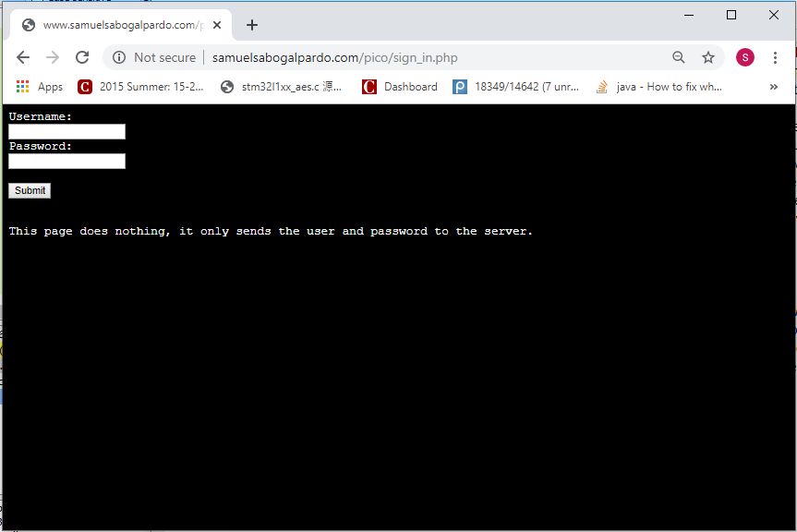
Task: Open the Chrome three-dot menu
Action: [x=775, y=57]
